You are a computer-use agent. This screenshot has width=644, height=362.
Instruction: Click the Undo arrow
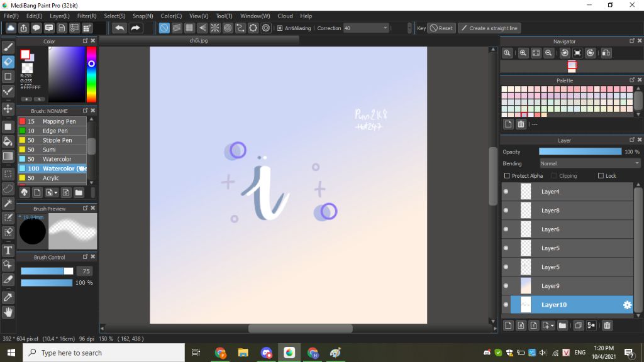(119, 28)
